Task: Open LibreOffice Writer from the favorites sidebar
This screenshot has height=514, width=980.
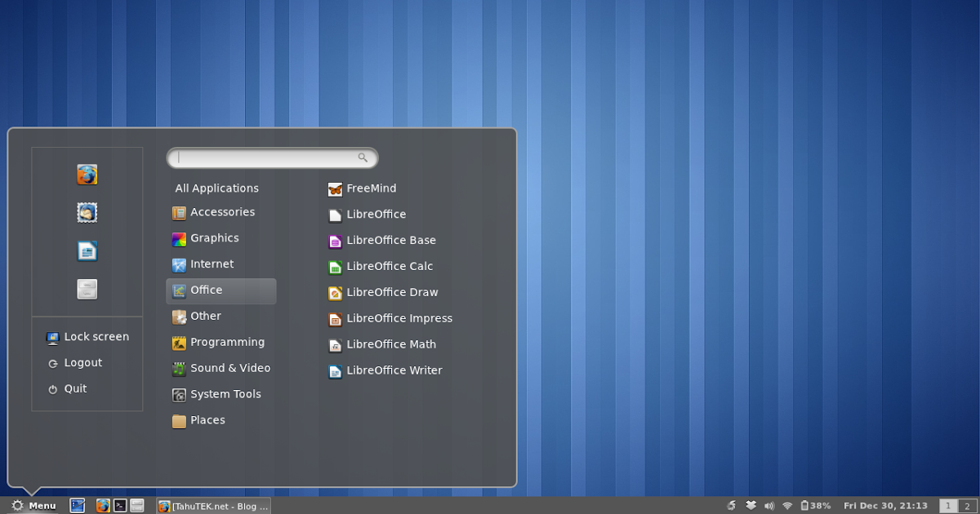Action: (87, 250)
